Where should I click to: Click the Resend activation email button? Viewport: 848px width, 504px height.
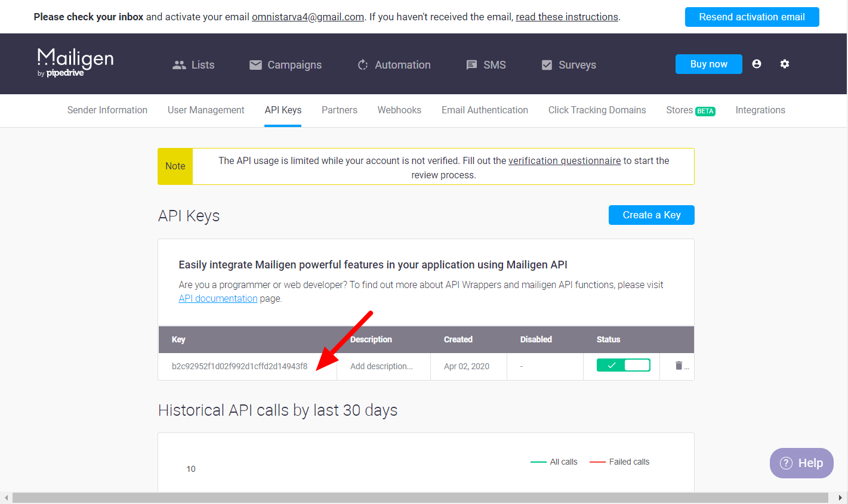tap(752, 17)
